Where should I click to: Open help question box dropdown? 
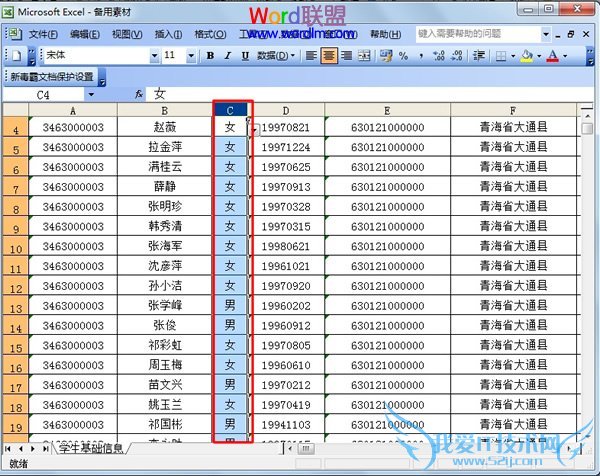[546, 34]
